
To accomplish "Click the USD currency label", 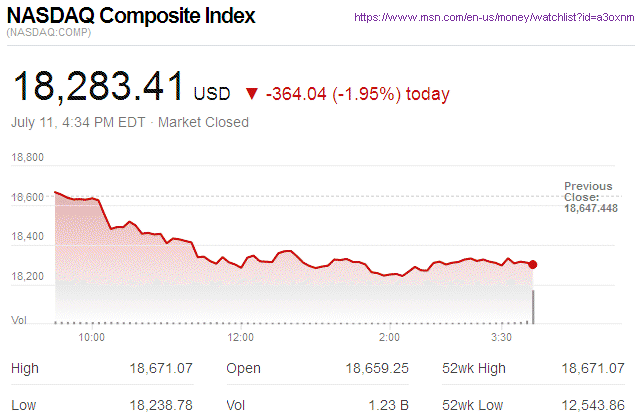I will 211,94.
